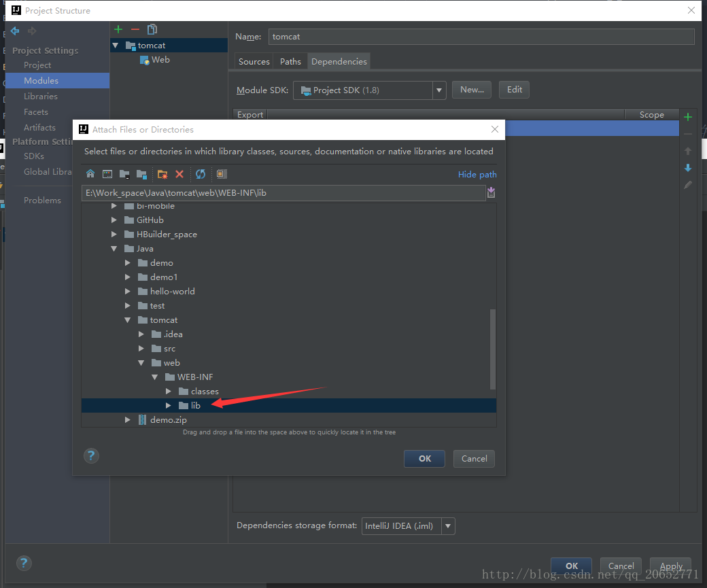
Task: Click the Desktop directory toolbar icon
Action: 107,174
